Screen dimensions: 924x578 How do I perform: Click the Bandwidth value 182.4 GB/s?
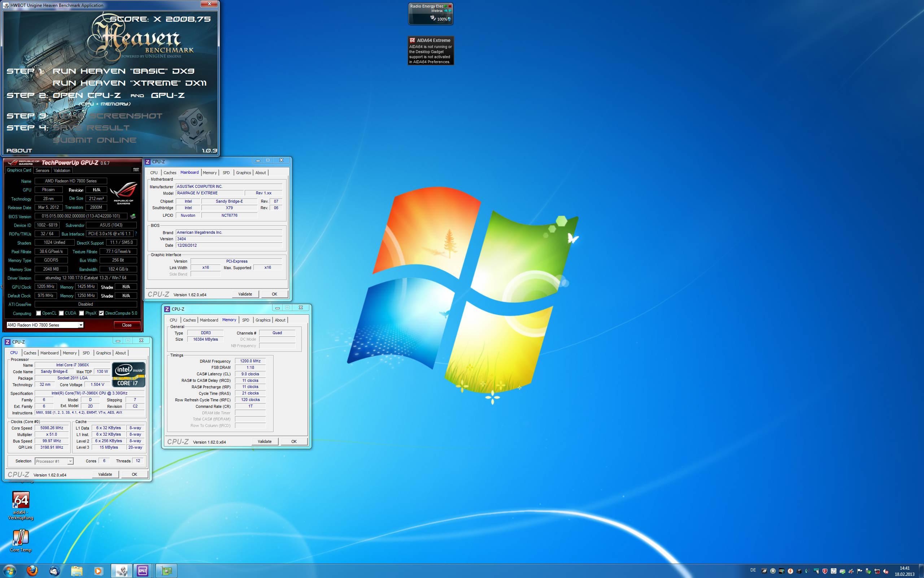click(118, 269)
